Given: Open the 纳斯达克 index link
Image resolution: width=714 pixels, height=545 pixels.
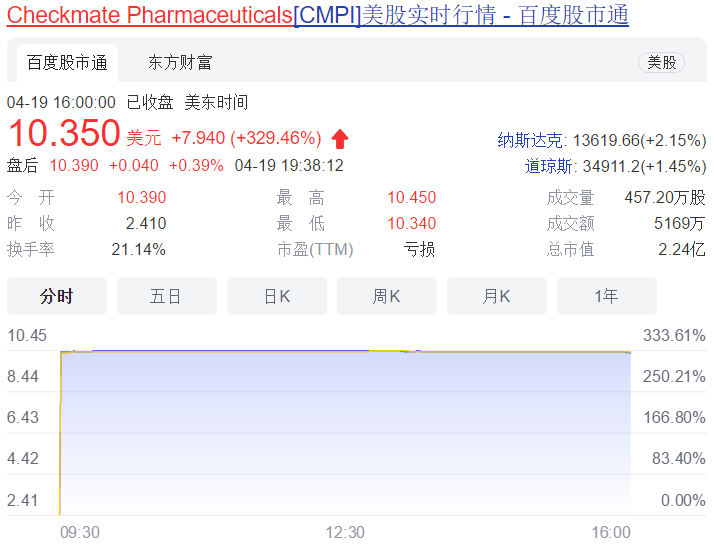Looking at the screenshot, I should (530, 140).
